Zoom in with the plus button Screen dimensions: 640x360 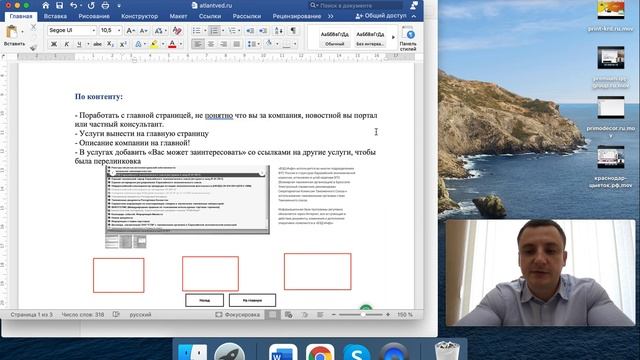click(388, 314)
